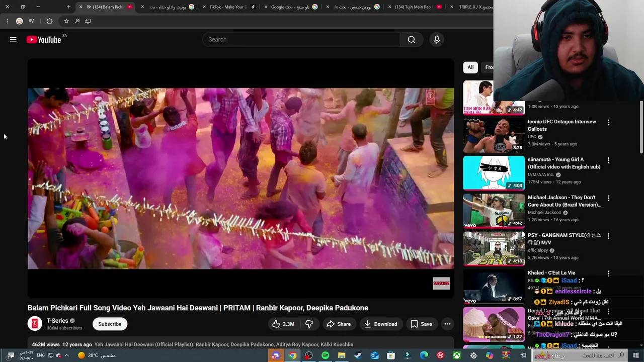Open Microsoft Store from the taskbar
644x362 pixels.
pos(391,355)
